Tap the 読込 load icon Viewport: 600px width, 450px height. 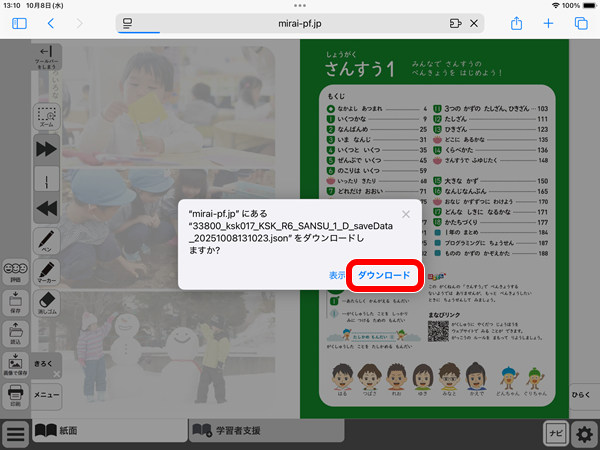15,334
